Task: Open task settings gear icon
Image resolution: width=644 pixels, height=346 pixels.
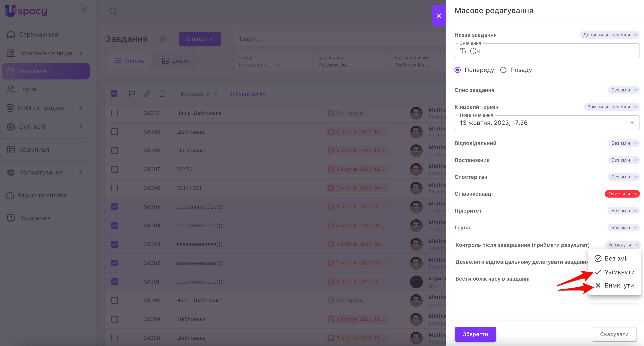Action: pyautogui.click(x=163, y=39)
